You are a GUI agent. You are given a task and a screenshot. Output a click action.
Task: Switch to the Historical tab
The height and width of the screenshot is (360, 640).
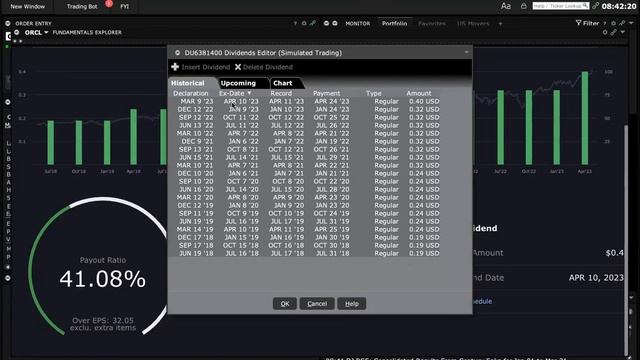coord(188,83)
